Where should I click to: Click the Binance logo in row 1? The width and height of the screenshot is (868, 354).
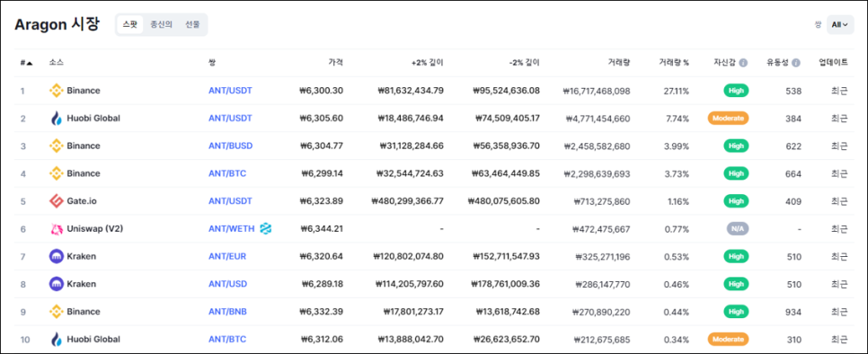point(56,91)
